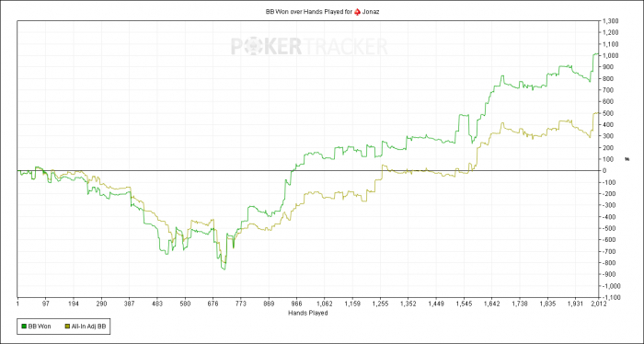This screenshot has height=344, width=644.
Task: Click x-axis tick label '1,159'
Action: [x=352, y=304]
